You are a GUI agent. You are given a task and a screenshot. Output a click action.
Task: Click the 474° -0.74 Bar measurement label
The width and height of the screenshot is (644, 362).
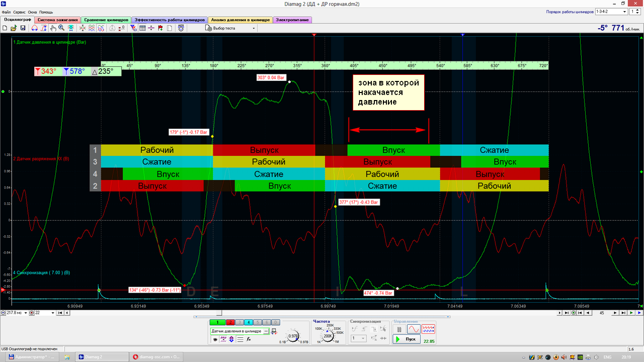(x=378, y=293)
